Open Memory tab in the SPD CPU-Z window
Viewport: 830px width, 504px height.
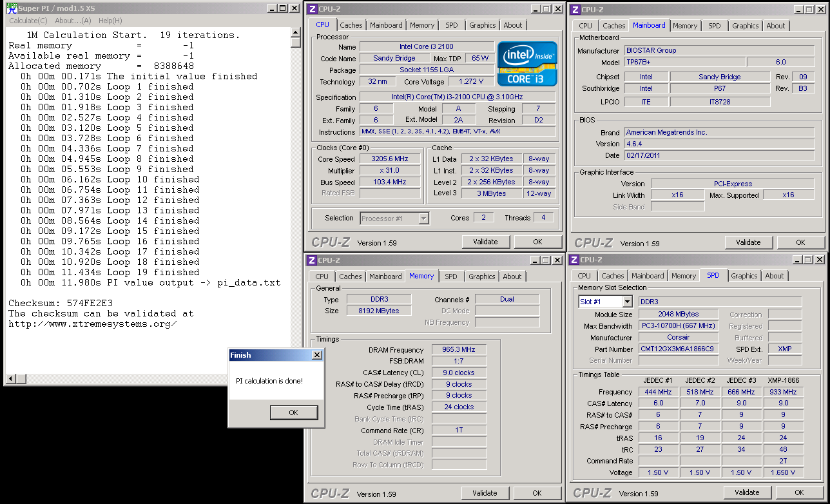[x=684, y=276]
